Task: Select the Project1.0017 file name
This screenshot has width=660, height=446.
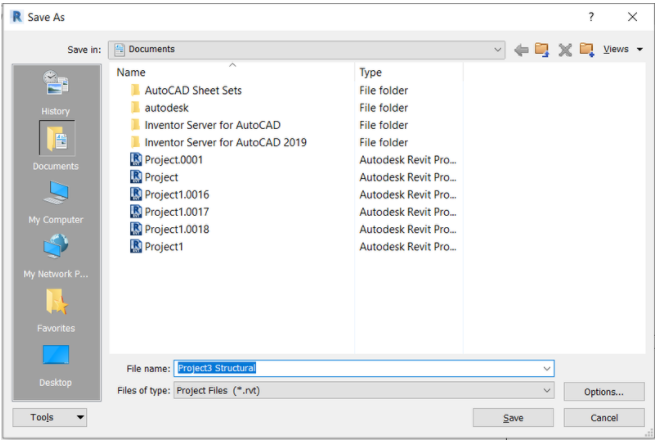Action: (177, 212)
